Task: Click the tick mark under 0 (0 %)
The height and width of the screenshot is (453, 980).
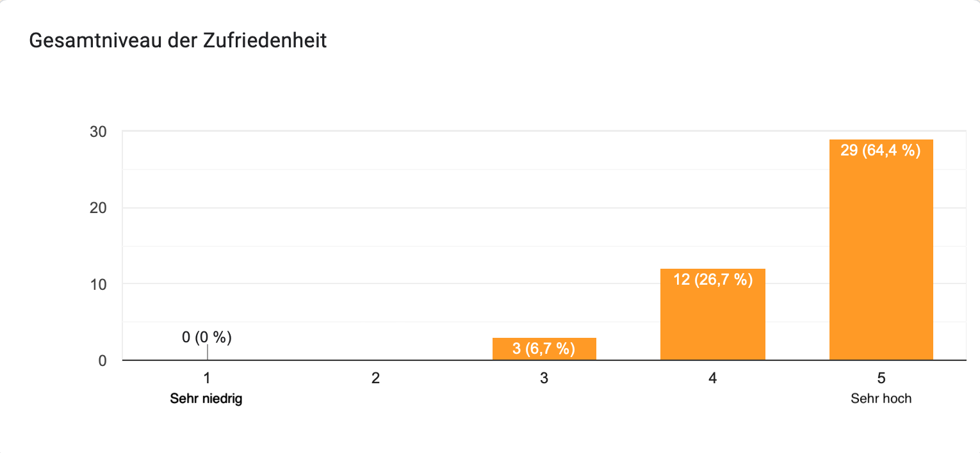Action: click(x=207, y=353)
